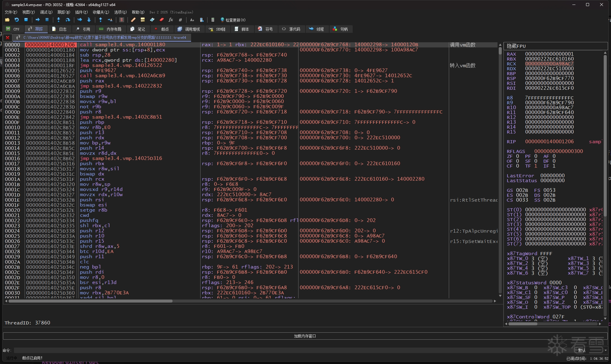This screenshot has width=611, height=364.
Task: Open the 调试(D) menu
Action: coord(46,12)
